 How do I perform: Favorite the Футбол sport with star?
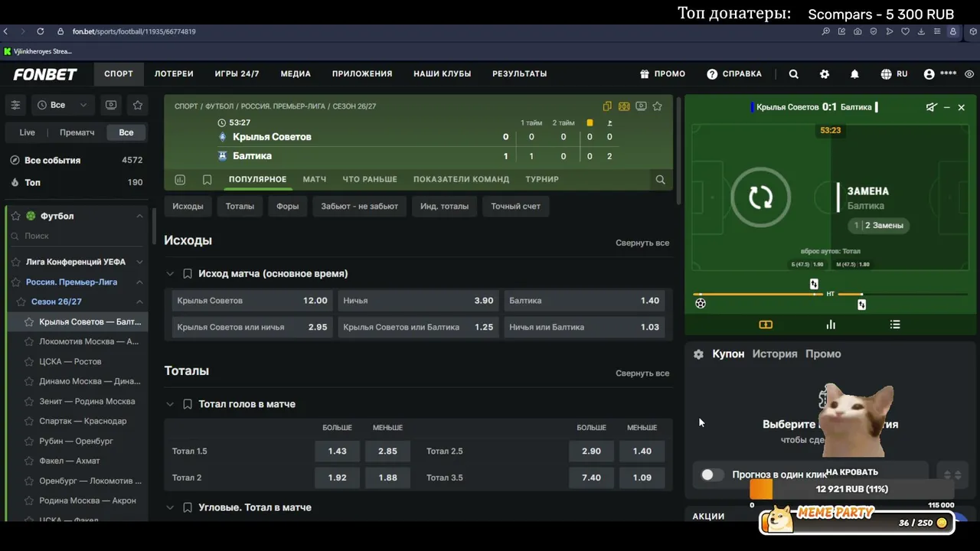click(x=15, y=216)
